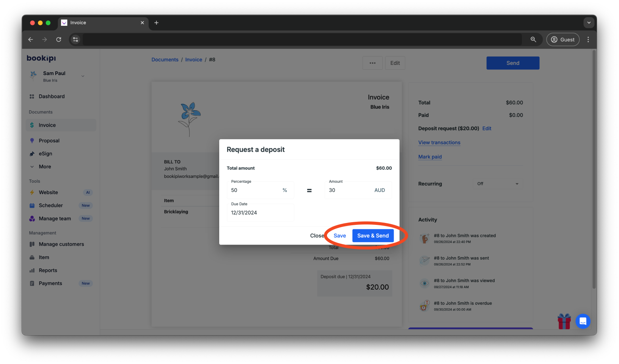This screenshot has width=619, height=364.
Task: Open the Recurring Off dropdown
Action: click(497, 184)
